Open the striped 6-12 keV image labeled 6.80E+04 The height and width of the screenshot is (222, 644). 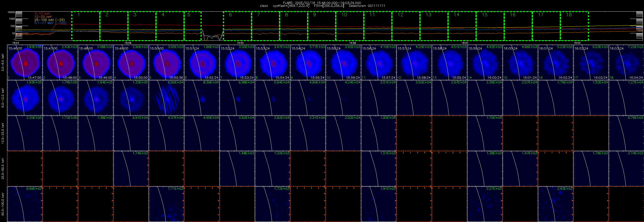point(167,98)
